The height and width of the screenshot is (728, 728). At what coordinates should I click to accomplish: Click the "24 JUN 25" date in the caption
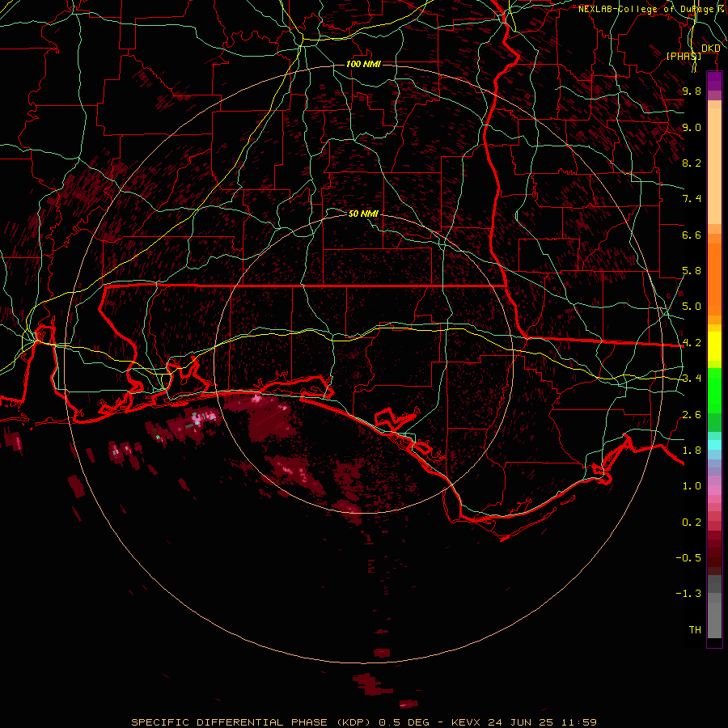[x=518, y=722]
